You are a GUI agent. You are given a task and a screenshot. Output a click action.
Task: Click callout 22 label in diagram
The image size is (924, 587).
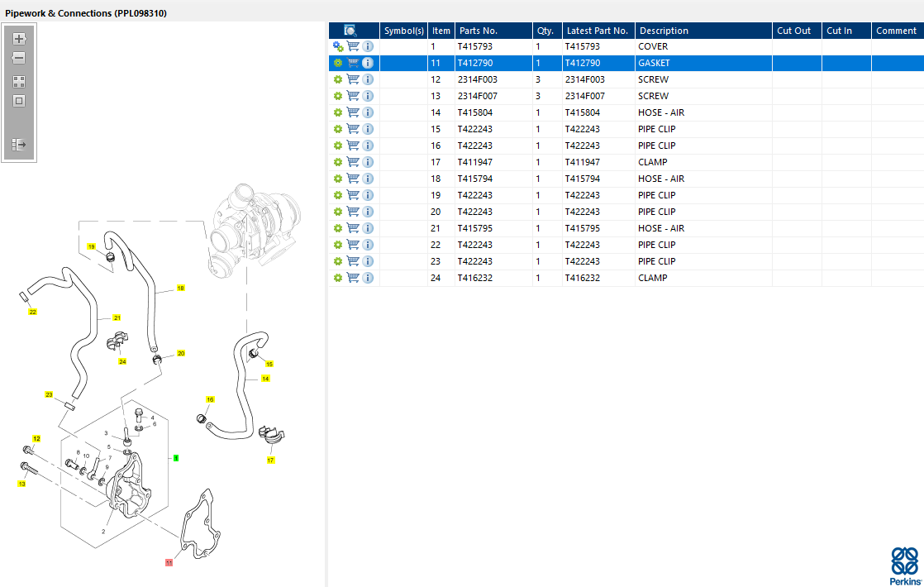click(x=32, y=312)
